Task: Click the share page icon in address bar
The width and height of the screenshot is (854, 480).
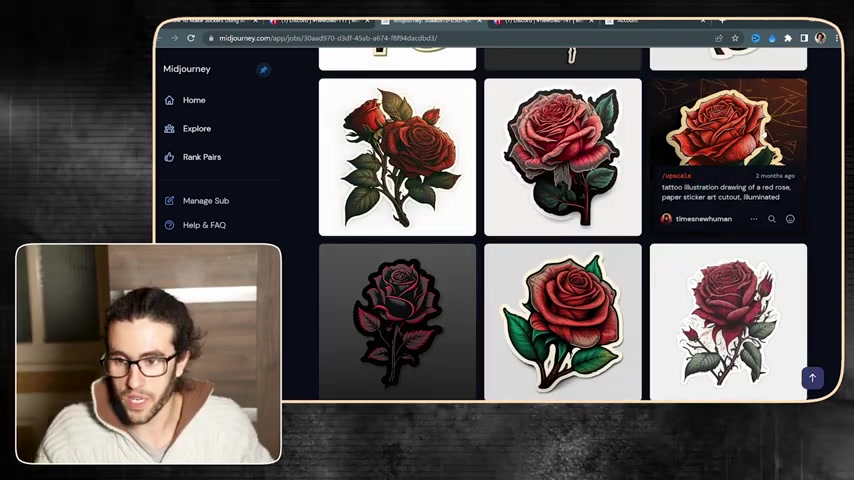Action: tap(719, 38)
